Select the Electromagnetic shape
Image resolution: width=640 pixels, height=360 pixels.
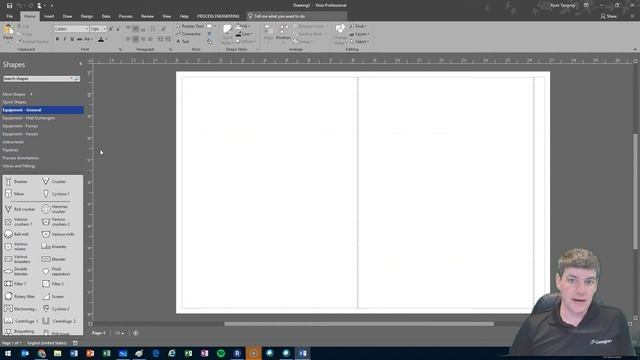(20, 309)
